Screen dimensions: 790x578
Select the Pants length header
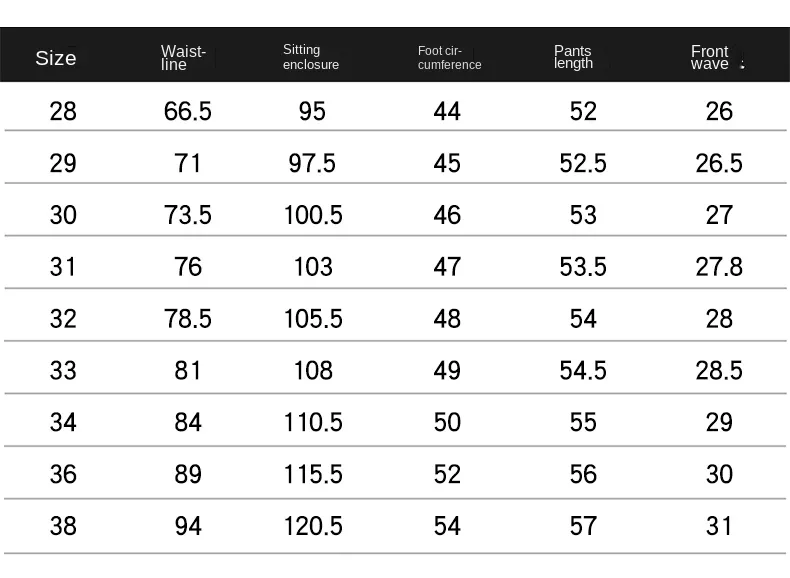pyautogui.click(x=573, y=57)
